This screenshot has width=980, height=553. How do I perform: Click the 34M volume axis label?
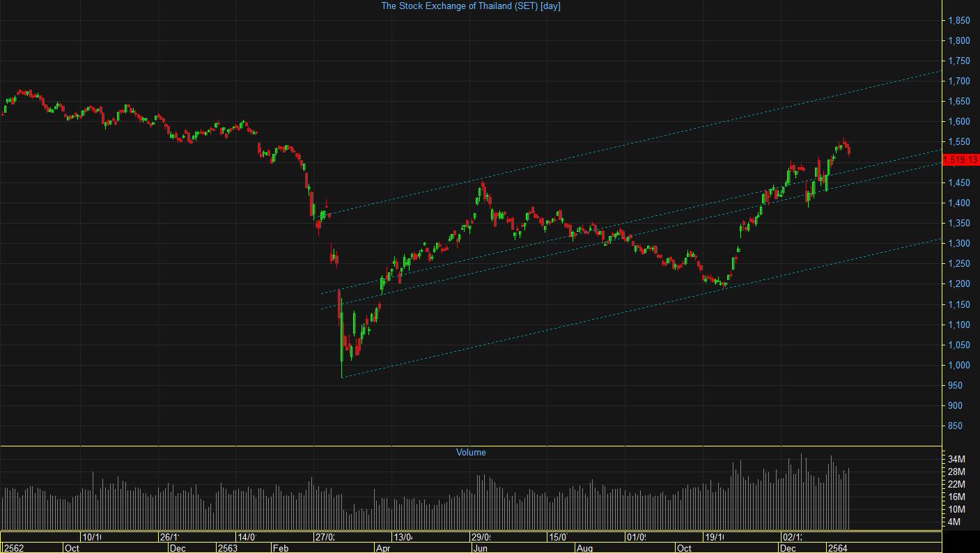point(956,460)
